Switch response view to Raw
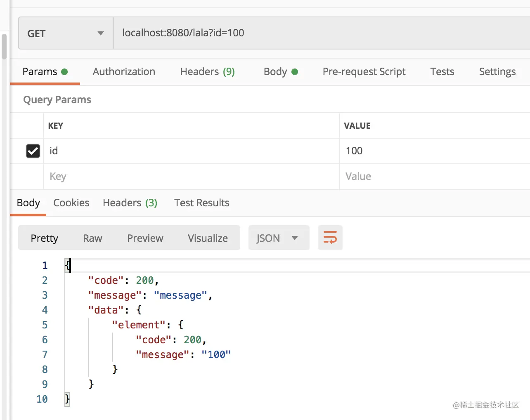 point(92,238)
